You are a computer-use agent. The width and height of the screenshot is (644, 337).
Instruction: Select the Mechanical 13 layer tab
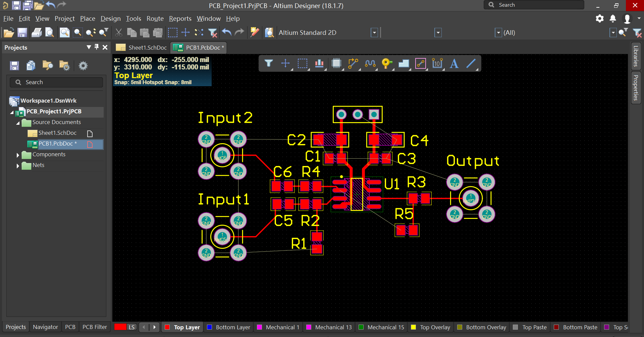329,327
